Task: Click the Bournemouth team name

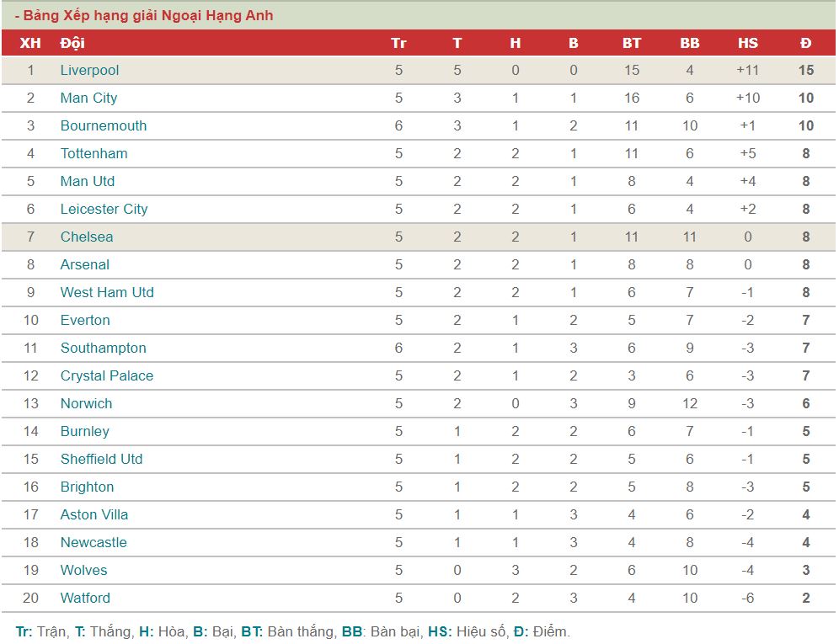Action: [x=104, y=125]
